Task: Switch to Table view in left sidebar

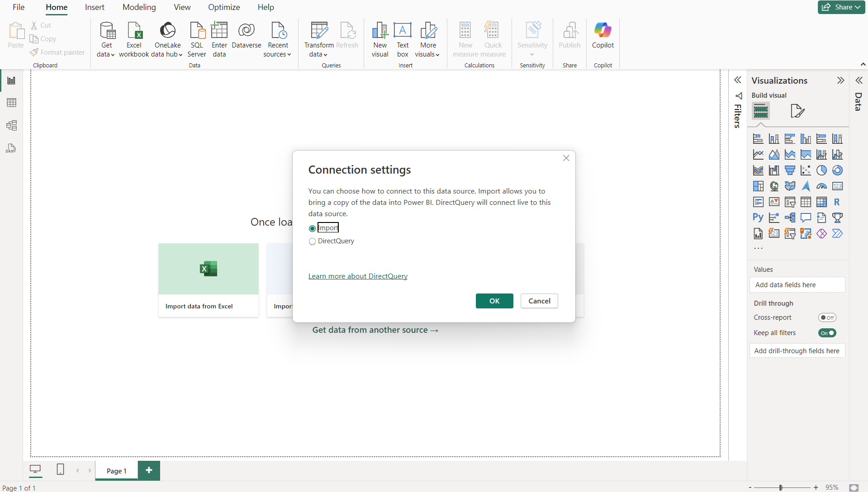Action: click(x=11, y=103)
